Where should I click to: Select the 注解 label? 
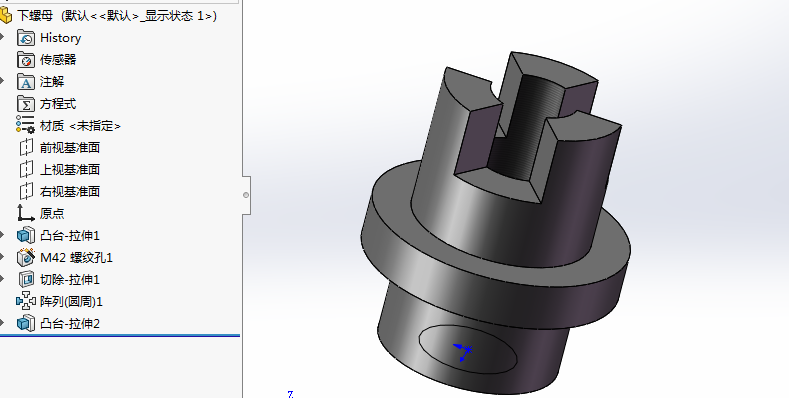52,82
